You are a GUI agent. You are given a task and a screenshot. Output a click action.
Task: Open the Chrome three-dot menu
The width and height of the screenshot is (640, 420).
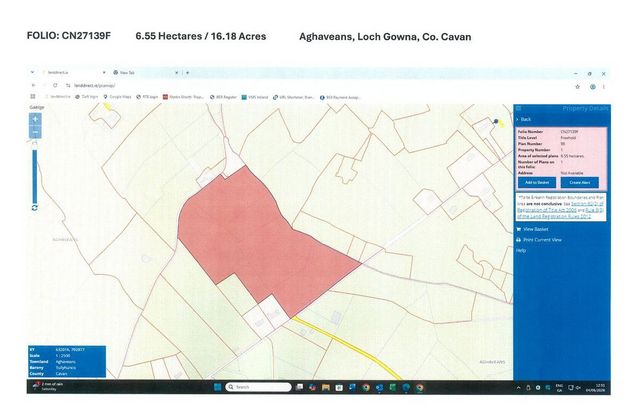pos(604,87)
